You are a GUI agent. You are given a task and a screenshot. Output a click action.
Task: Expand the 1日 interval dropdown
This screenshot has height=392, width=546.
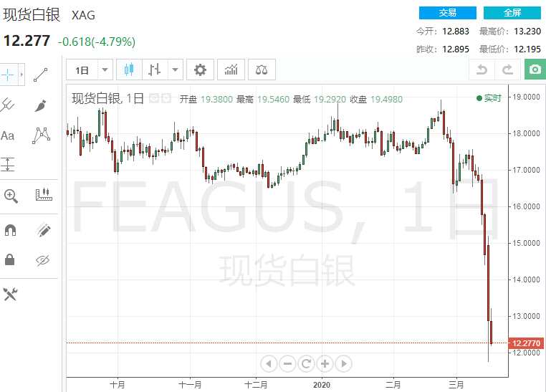pos(105,70)
